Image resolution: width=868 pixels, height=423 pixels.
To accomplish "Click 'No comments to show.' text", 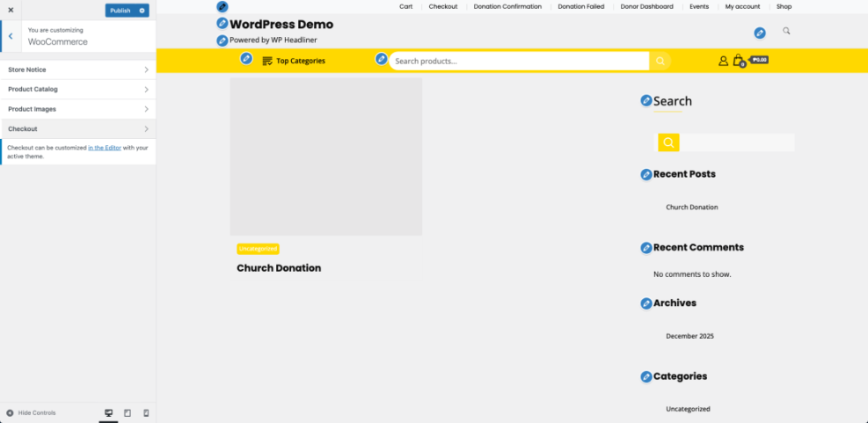I will pos(692,274).
